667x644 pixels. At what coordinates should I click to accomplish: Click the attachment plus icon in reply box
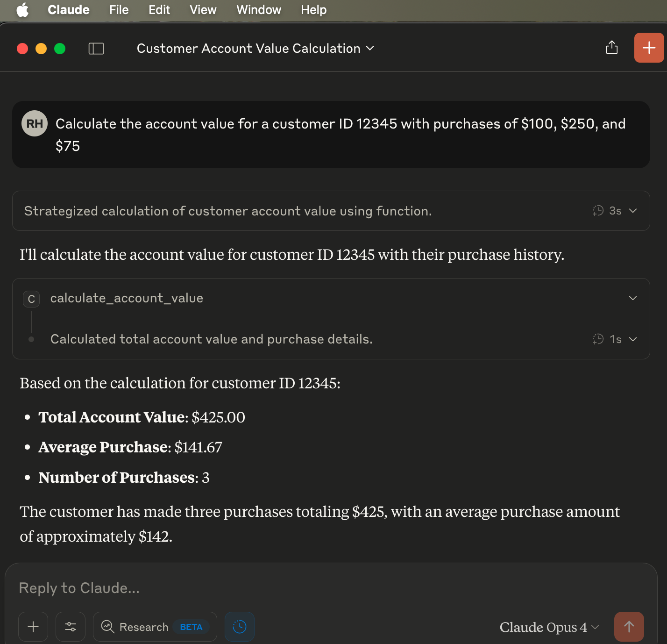(33, 627)
